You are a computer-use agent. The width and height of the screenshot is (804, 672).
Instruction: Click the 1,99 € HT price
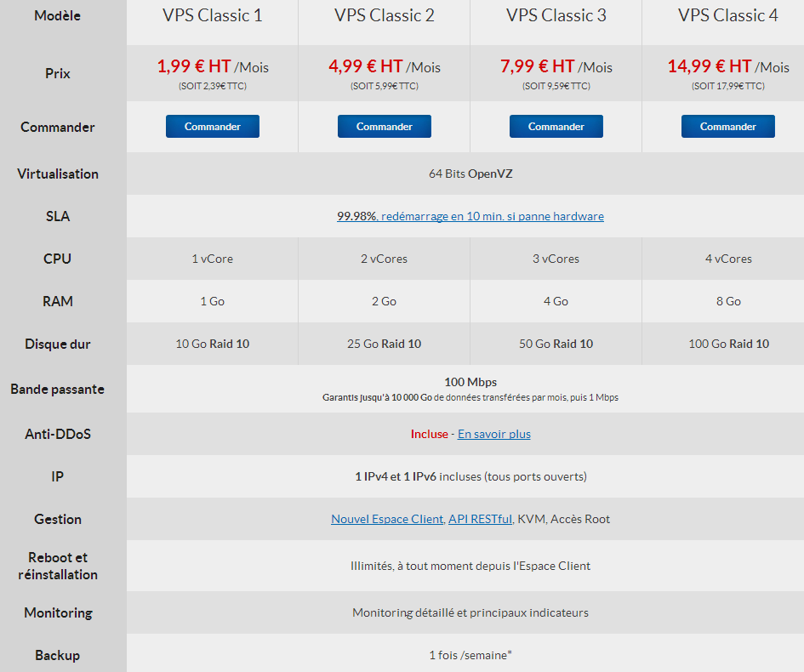pos(194,66)
